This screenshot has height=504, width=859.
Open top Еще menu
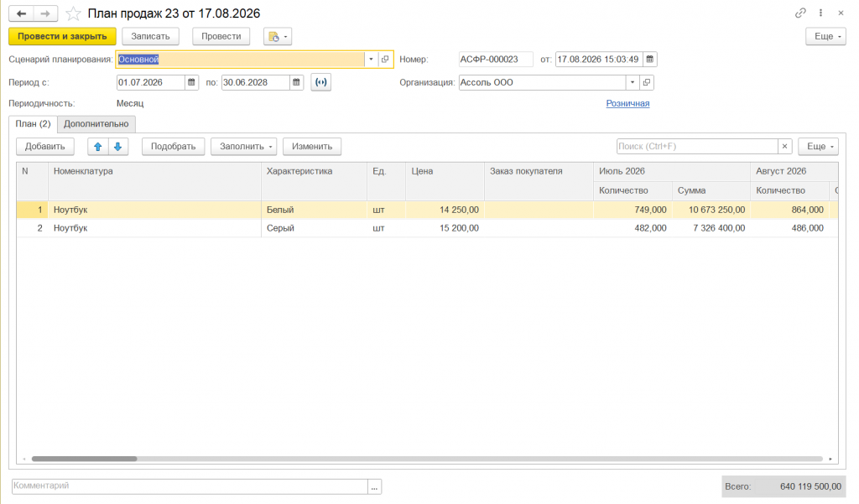pos(825,36)
